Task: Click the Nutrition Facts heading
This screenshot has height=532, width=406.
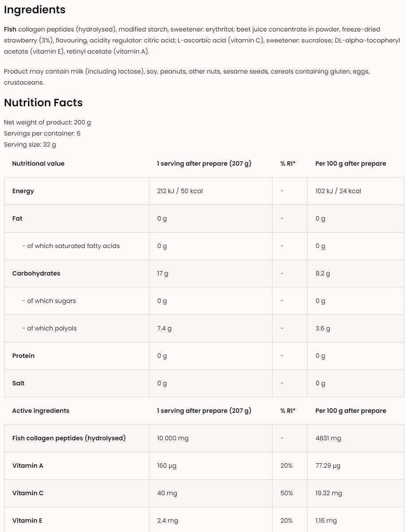Action: (x=43, y=103)
